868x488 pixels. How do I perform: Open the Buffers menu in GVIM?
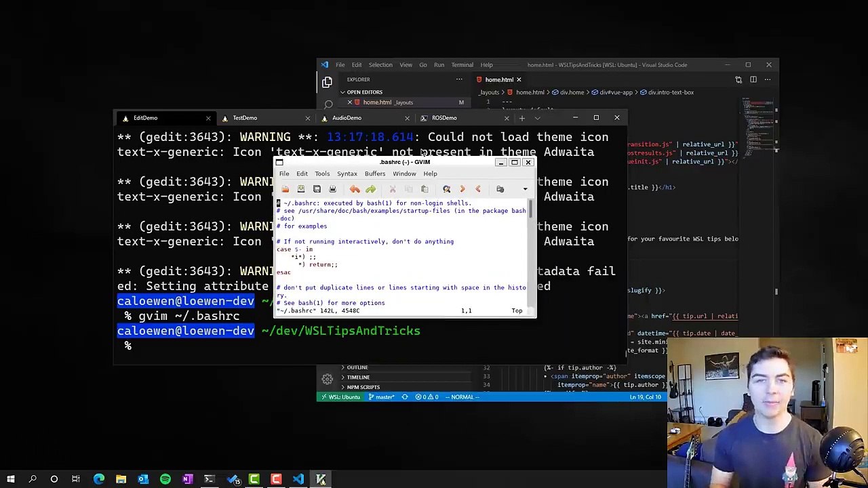(x=375, y=174)
